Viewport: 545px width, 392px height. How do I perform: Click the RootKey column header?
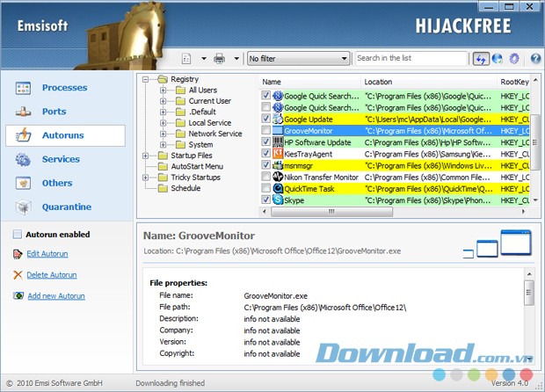pos(513,82)
